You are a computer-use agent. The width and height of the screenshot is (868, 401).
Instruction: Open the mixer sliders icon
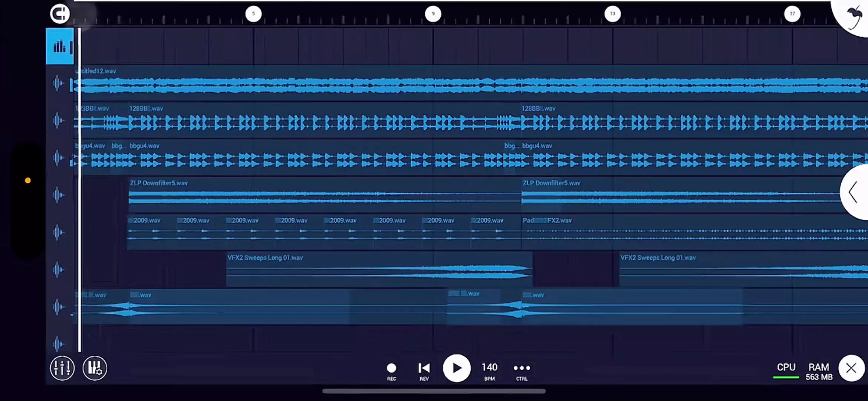(x=62, y=368)
